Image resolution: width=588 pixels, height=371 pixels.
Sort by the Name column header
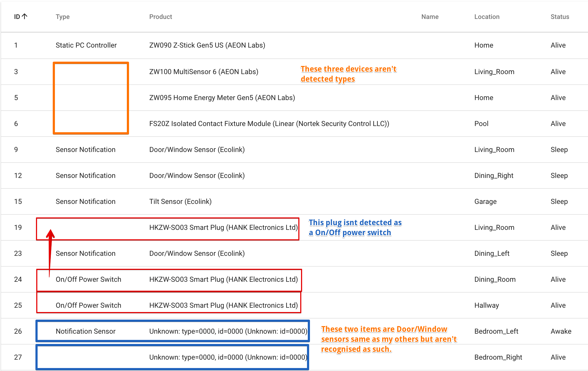(430, 16)
